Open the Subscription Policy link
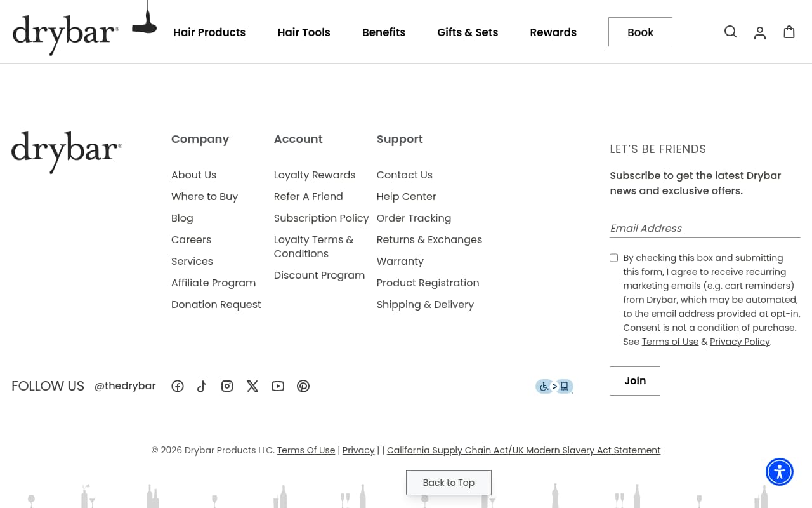Screen dimensions: 812x508 (322, 218)
